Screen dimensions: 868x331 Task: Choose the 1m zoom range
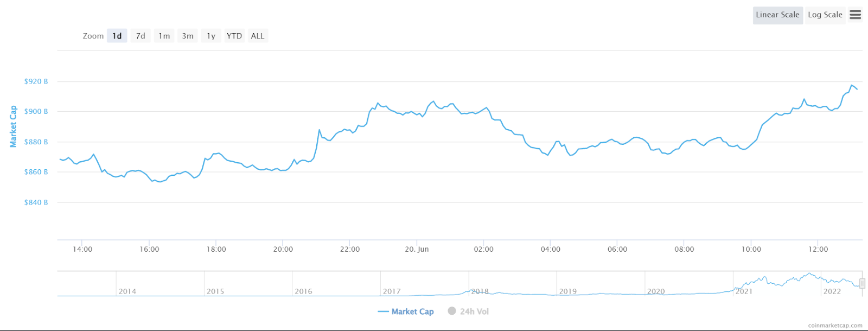pos(164,36)
